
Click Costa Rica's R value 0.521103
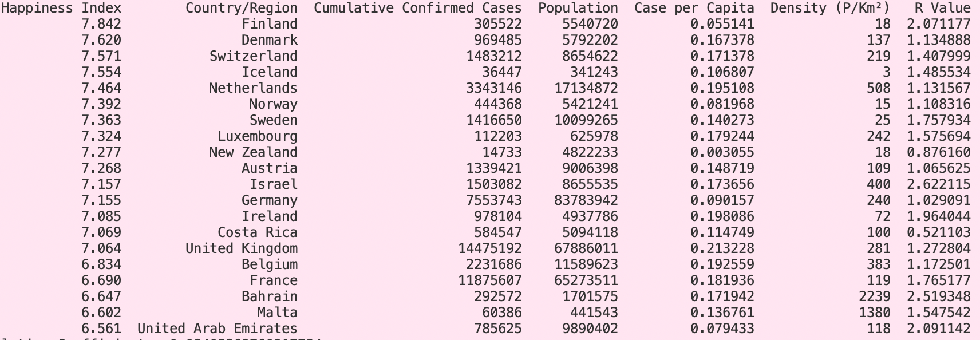click(x=939, y=232)
